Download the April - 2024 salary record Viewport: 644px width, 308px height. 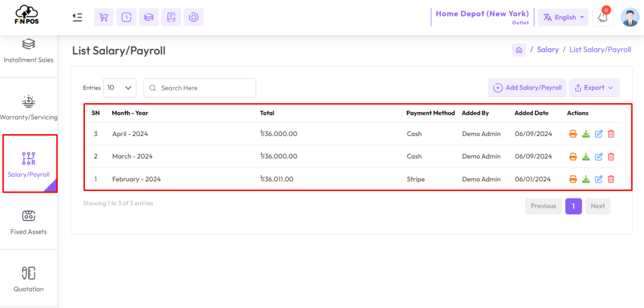pos(586,134)
